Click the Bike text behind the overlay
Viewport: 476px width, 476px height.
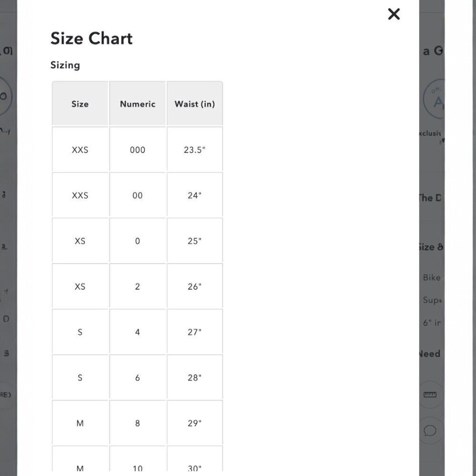(432, 278)
